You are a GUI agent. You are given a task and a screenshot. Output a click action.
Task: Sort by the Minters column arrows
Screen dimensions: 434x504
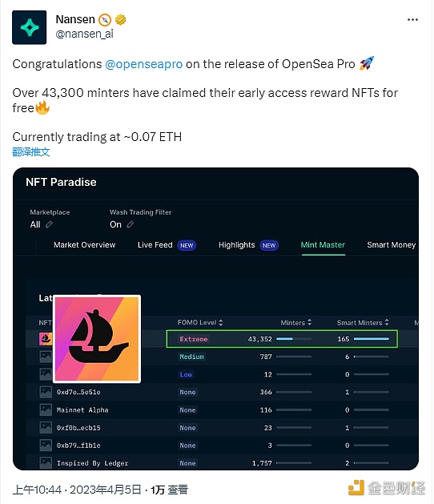tap(309, 322)
